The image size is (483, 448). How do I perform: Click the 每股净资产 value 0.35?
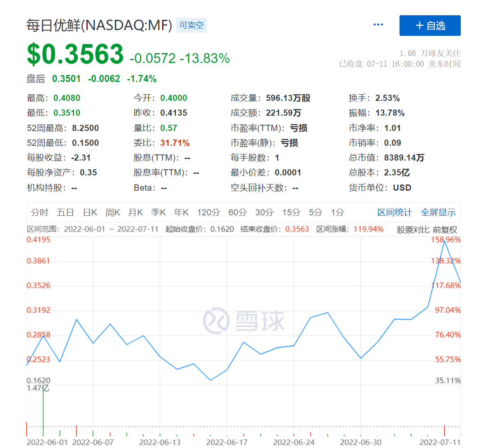coord(88,173)
